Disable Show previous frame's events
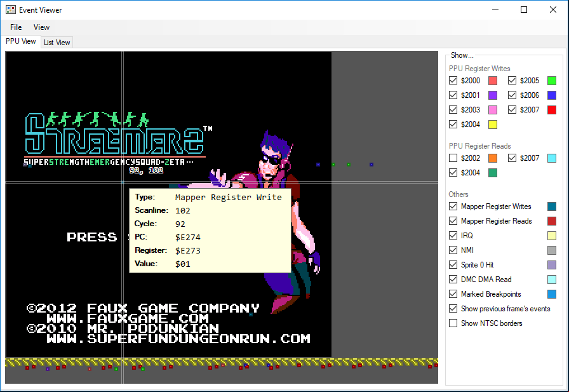This screenshot has height=392, width=569. coord(453,309)
